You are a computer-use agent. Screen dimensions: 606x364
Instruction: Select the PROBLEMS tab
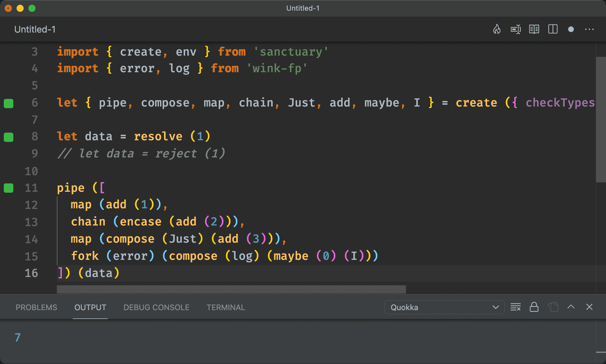(37, 308)
